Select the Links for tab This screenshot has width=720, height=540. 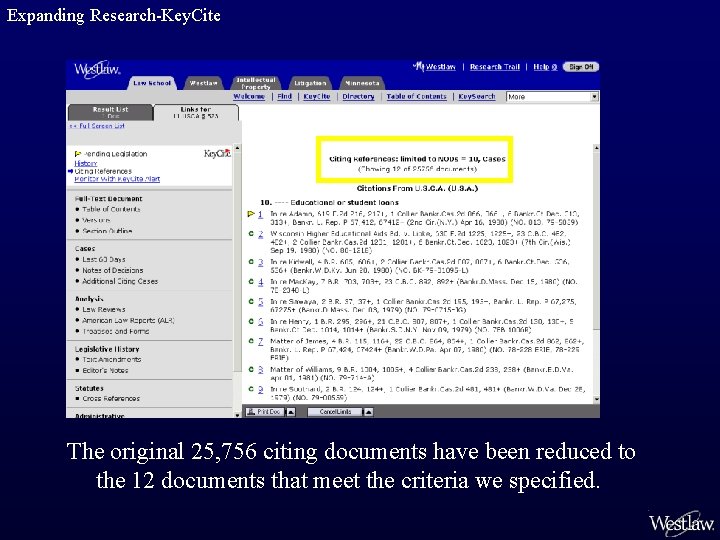(196, 112)
